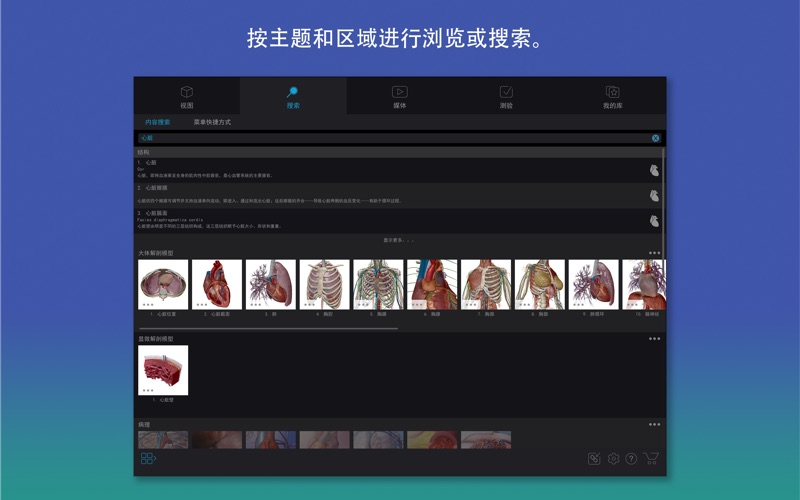Open the 视图 (View) tab
Image resolution: width=800 pixels, height=500 pixels.
[187, 96]
